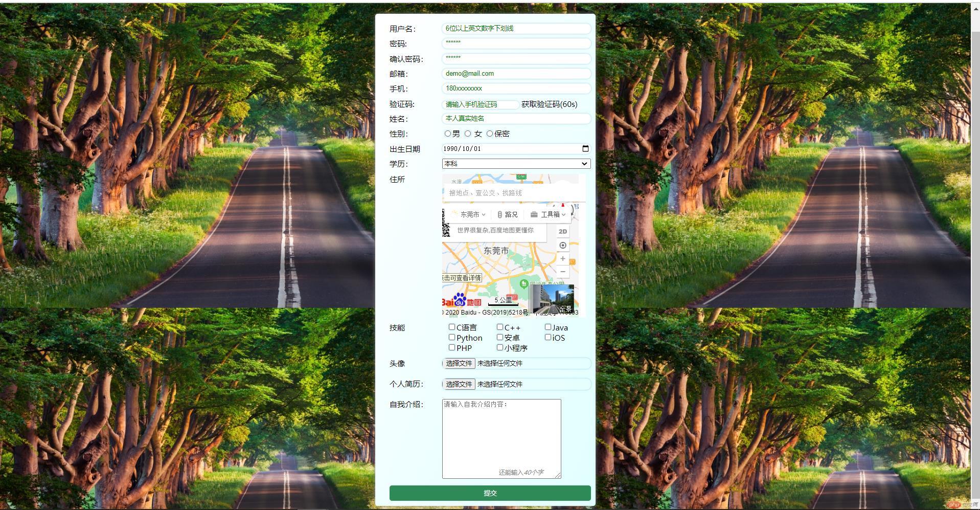Viewport: 980px width, 510px height.
Task: Click the Baidu 地图 logo
Action: (x=462, y=300)
